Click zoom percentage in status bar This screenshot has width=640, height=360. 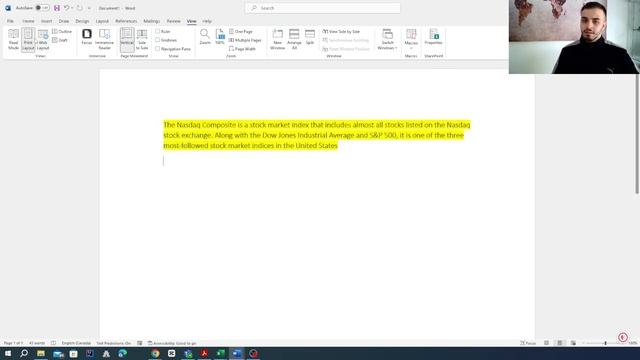(x=633, y=343)
